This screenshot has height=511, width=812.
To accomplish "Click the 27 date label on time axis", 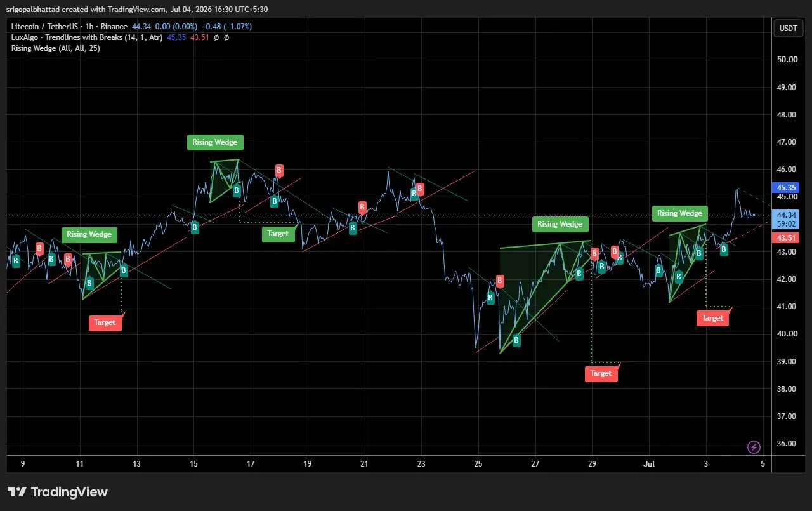I will (x=535, y=464).
